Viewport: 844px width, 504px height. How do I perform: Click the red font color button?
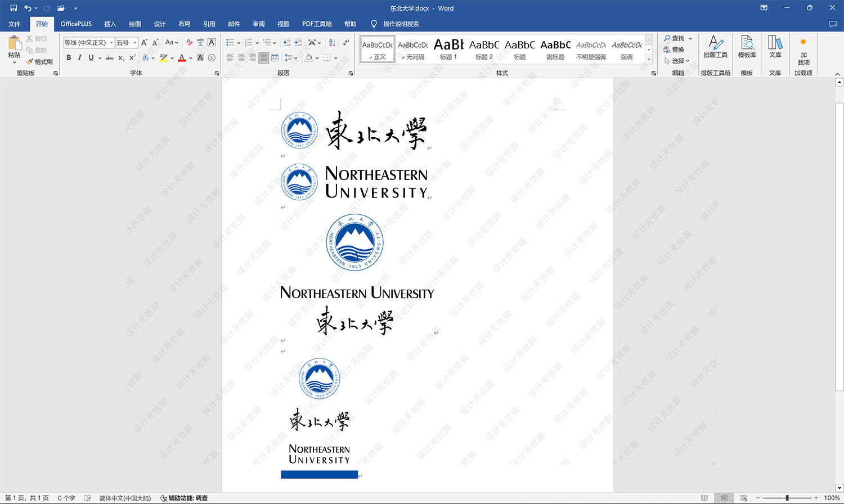[x=182, y=57]
